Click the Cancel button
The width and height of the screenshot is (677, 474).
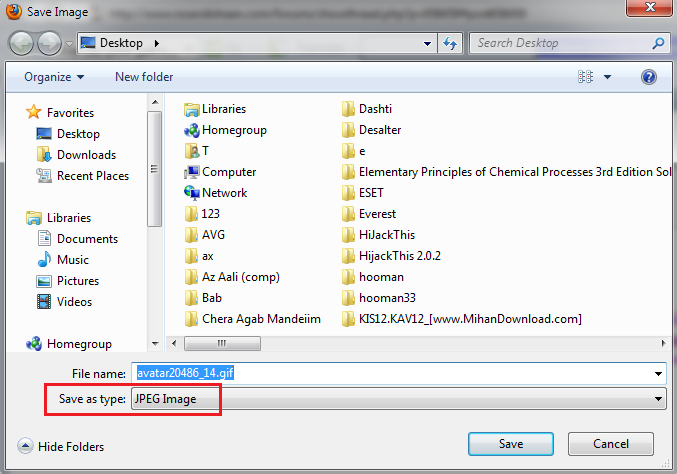coord(610,443)
